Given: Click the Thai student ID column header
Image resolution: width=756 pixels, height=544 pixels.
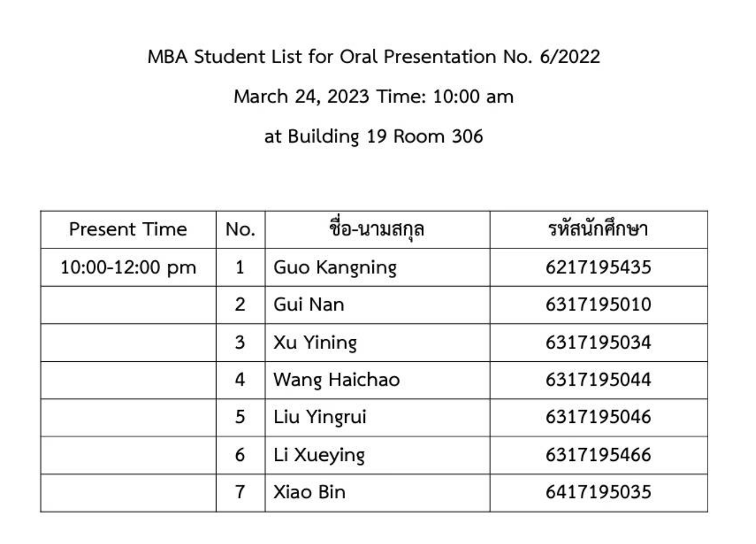Looking at the screenshot, I should coord(598,229).
